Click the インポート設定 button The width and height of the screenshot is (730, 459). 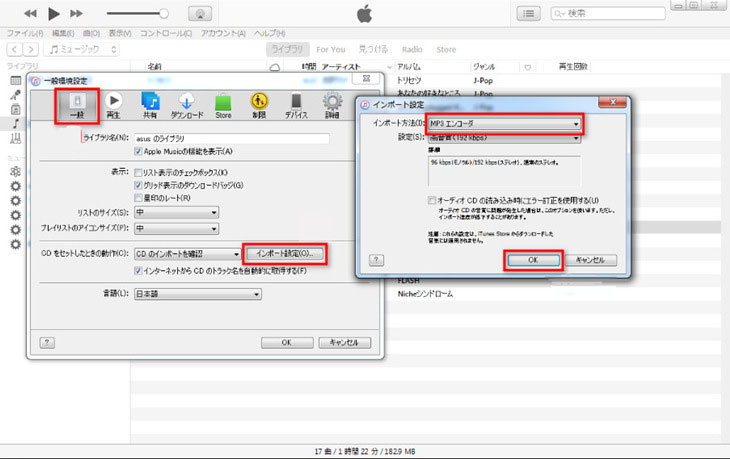click(x=285, y=254)
